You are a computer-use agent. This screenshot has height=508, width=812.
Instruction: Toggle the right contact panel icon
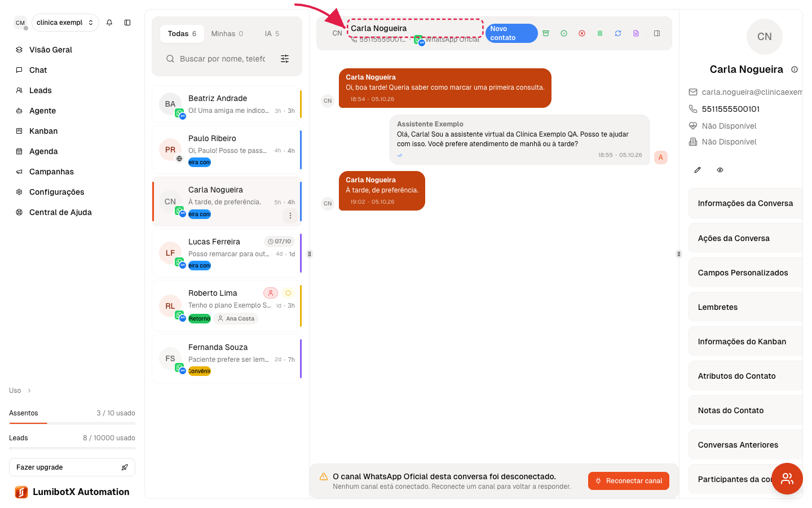(657, 33)
